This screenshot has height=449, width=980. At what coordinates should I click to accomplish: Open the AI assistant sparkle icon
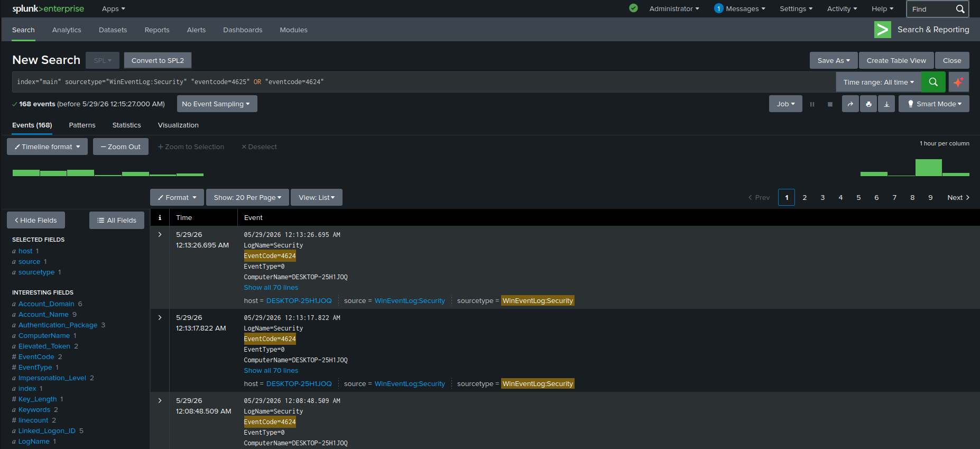(958, 82)
